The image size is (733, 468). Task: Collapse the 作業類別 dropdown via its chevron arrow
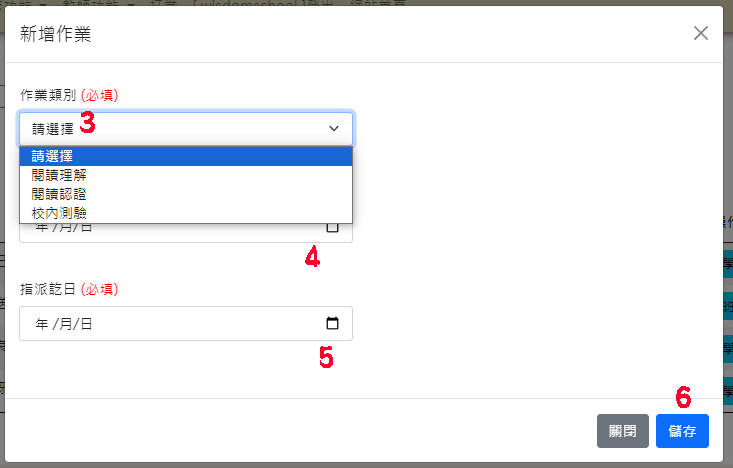pyautogui.click(x=333, y=128)
